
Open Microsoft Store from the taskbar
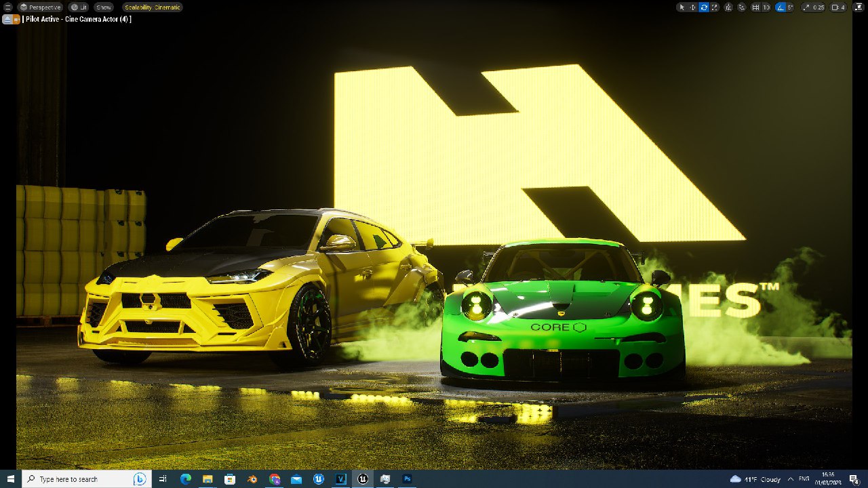pyautogui.click(x=230, y=479)
